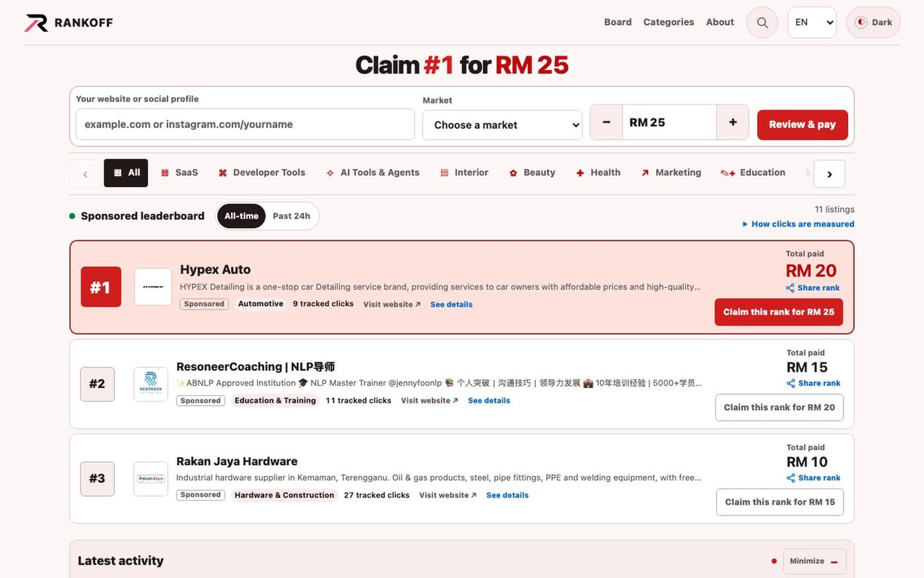
Task: Visit website for ResoneerCoaching
Action: coord(430,400)
